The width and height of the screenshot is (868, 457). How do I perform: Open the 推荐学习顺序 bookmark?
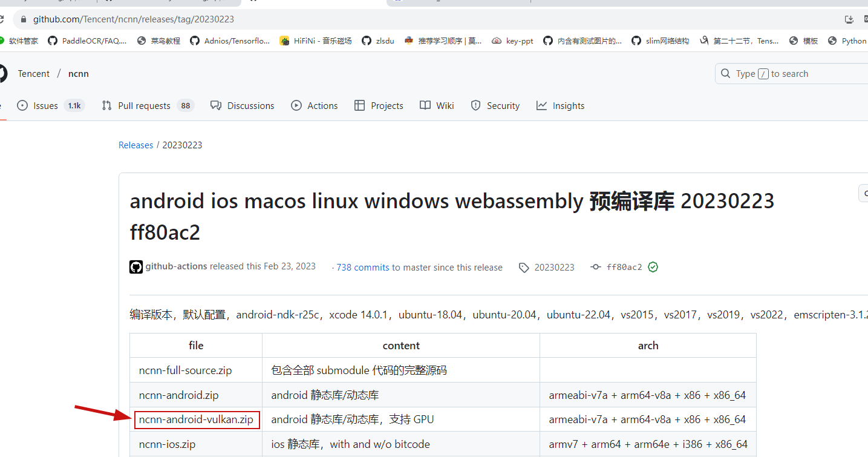(443, 41)
